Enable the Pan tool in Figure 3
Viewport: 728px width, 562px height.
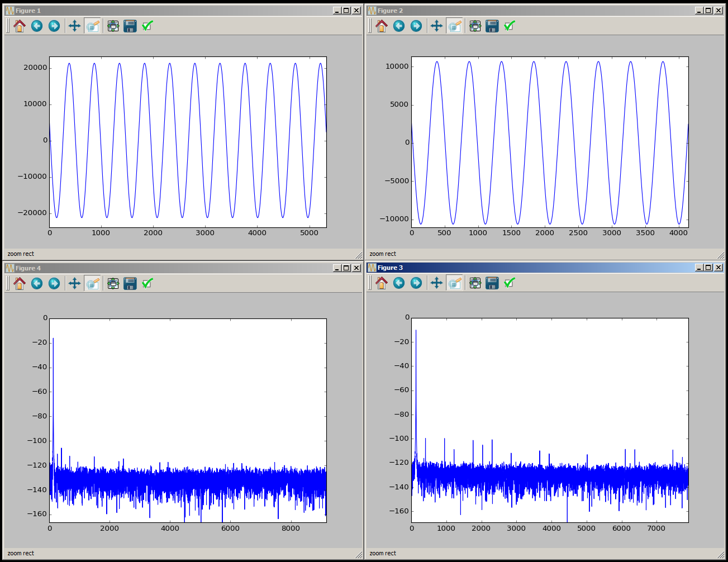coord(436,283)
